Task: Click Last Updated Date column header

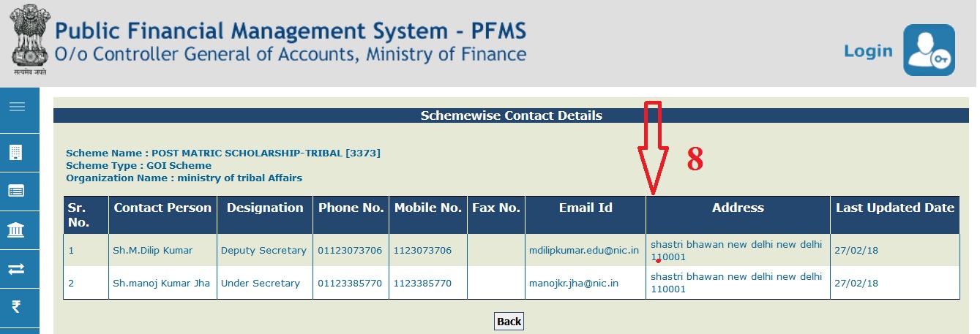Action: (895, 208)
